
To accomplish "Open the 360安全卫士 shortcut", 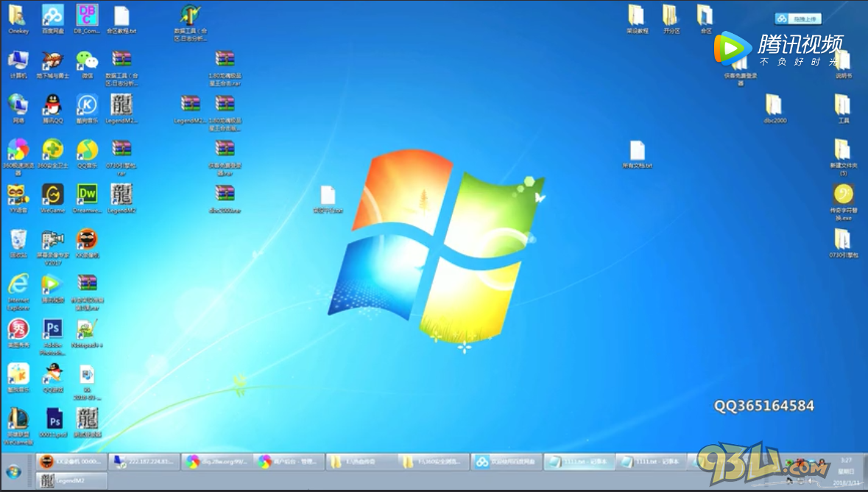I will tap(52, 154).
